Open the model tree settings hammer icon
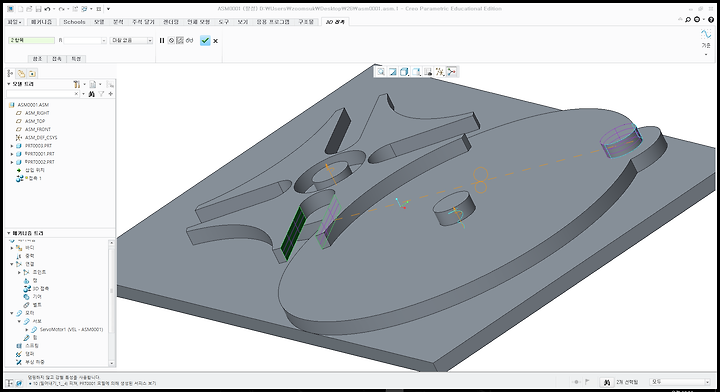 click(77, 84)
